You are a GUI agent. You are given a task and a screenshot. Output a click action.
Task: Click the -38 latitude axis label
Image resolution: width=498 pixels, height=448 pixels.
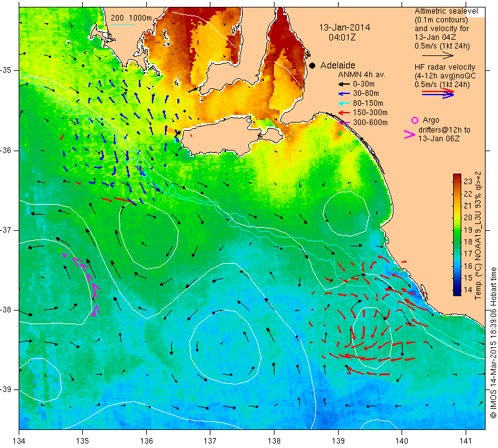coord(6,310)
